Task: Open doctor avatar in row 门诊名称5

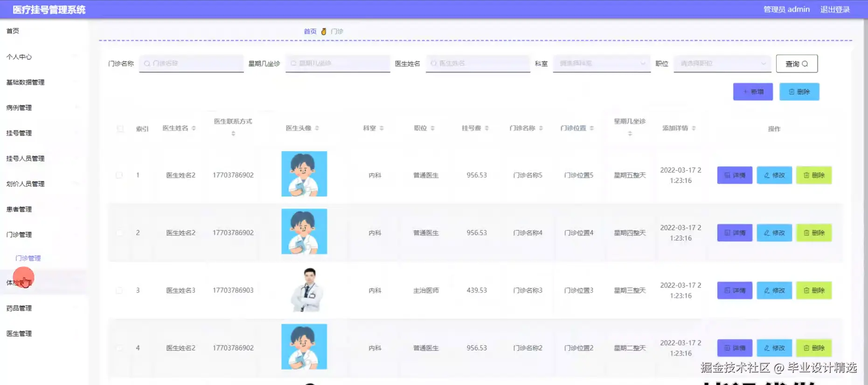Action: pyautogui.click(x=304, y=174)
